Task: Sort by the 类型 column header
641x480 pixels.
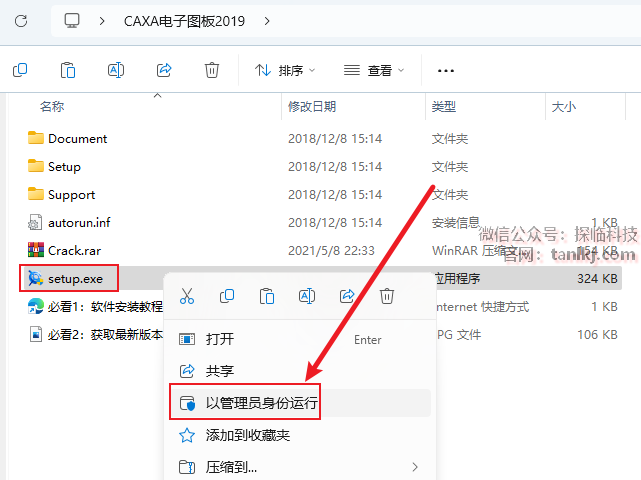Action: click(444, 107)
